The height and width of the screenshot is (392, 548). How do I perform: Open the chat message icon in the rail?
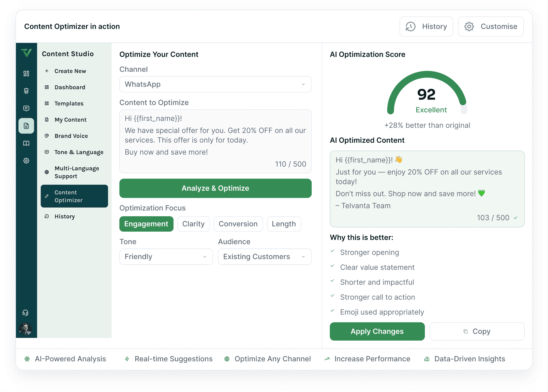(x=26, y=108)
